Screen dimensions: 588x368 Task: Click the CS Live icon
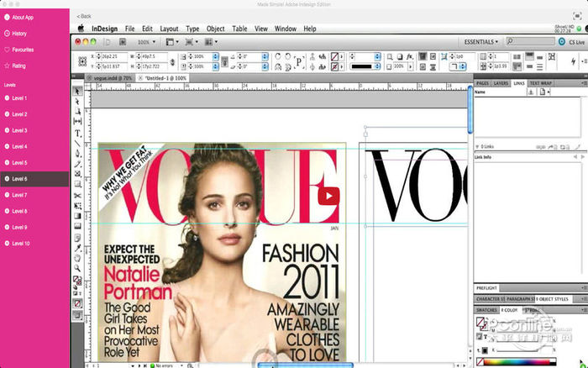pos(562,42)
